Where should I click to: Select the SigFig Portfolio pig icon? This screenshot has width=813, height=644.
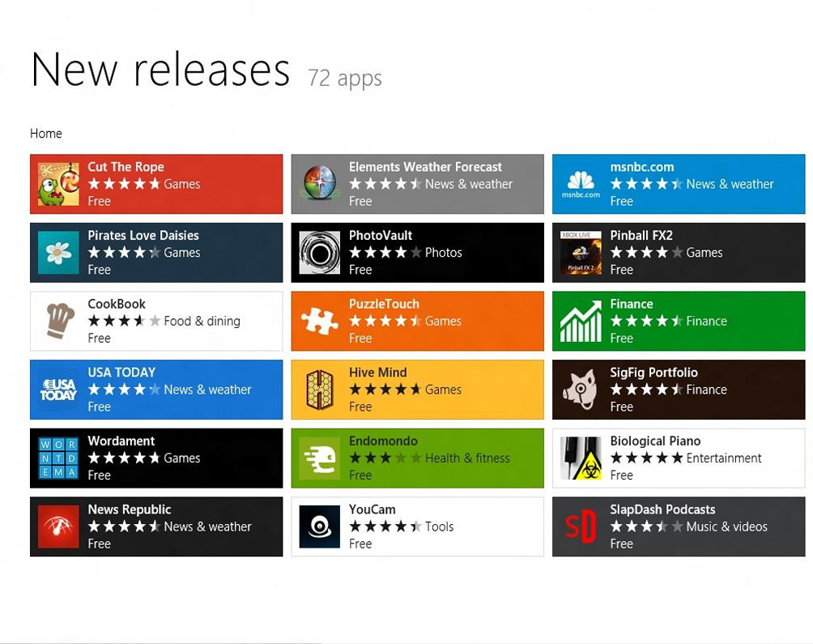581,390
